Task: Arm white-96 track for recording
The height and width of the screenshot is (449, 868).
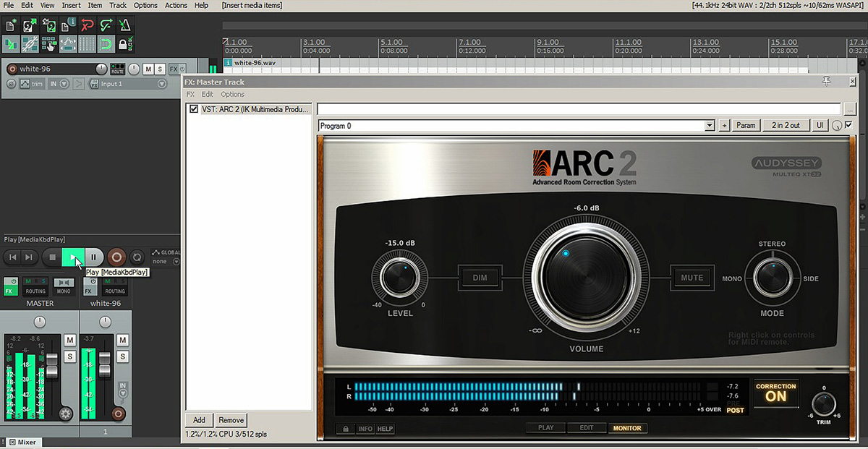Action: 12,69
